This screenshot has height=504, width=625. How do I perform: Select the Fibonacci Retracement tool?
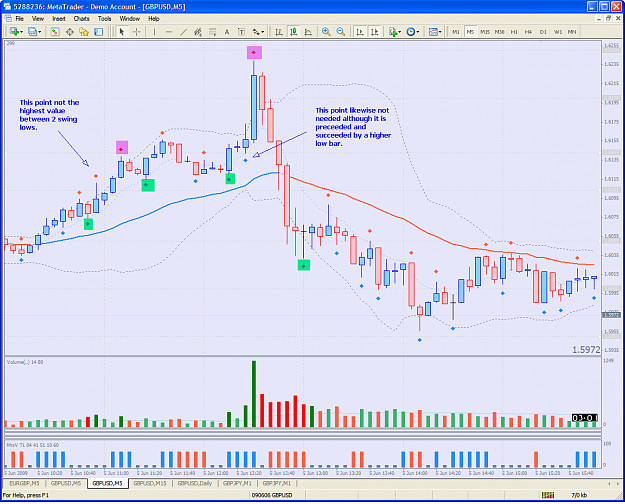click(212, 32)
